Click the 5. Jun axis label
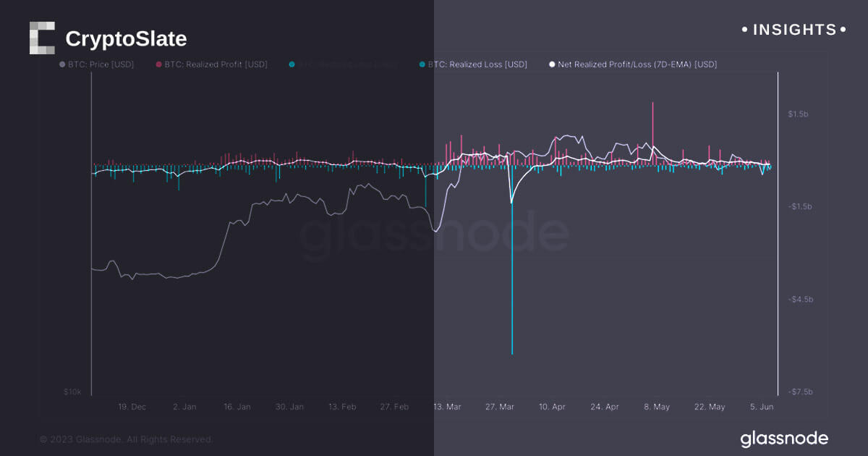Image resolution: width=868 pixels, height=456 pixels. [x=762, y=407]
